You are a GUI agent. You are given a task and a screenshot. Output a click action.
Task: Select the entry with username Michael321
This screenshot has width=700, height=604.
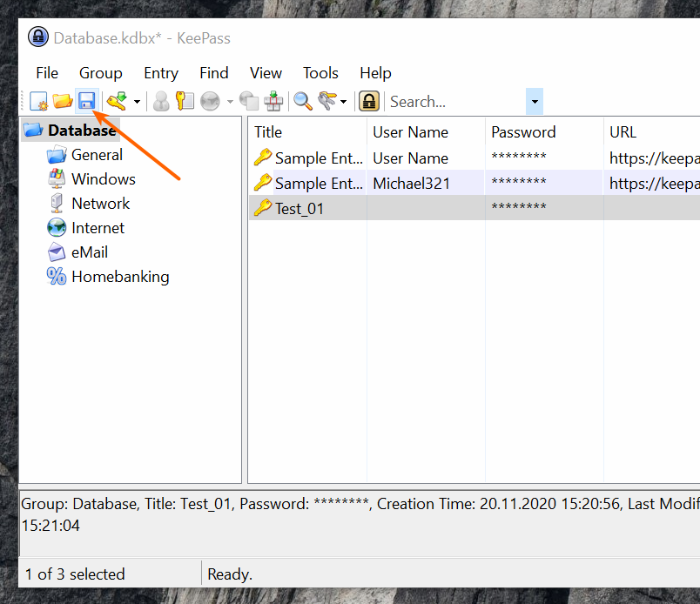(x=411, y=183)
